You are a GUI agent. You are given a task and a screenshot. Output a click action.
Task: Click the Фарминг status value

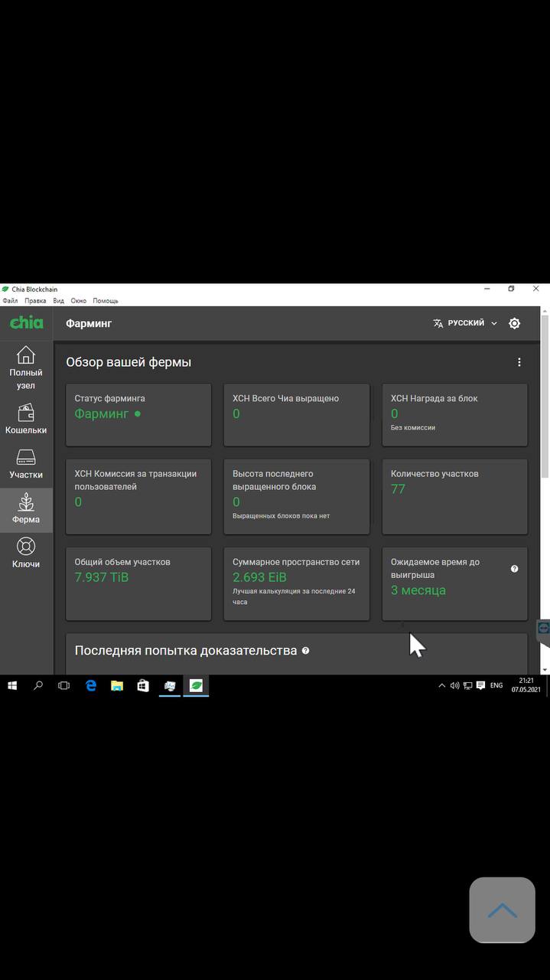102,414
